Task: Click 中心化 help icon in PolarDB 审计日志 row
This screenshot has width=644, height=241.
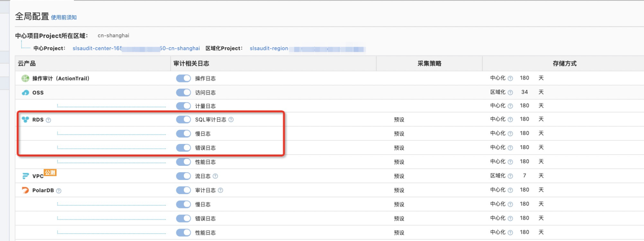Action: point(510,190)
